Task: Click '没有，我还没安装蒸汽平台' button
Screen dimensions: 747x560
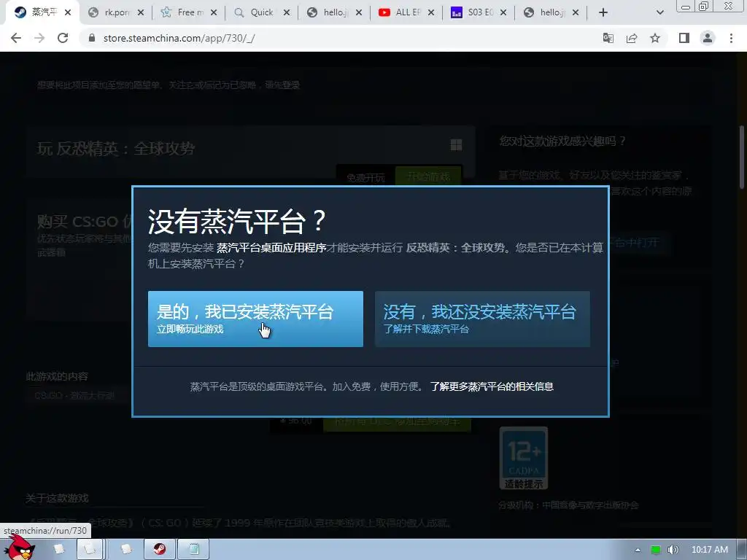Action: pos(482,319)
